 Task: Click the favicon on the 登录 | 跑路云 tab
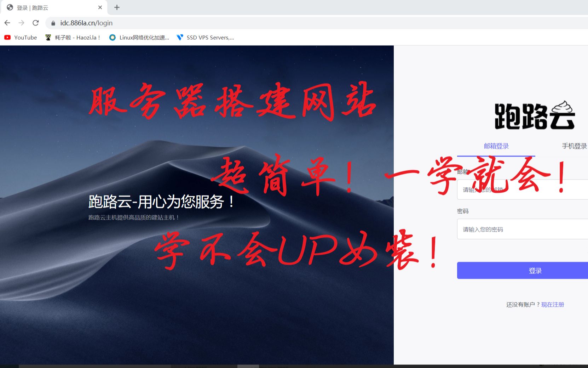coord(9,7)
